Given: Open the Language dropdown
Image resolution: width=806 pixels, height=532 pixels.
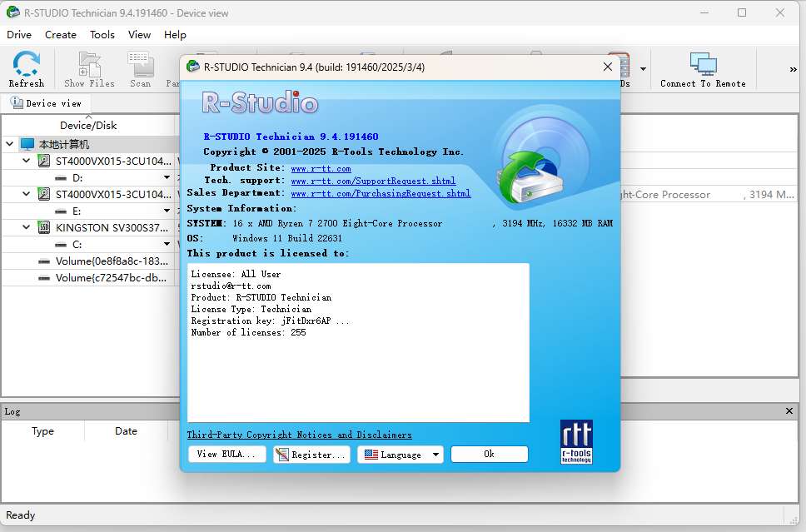Looking at the screenshot, I should [x=401, y=455].
